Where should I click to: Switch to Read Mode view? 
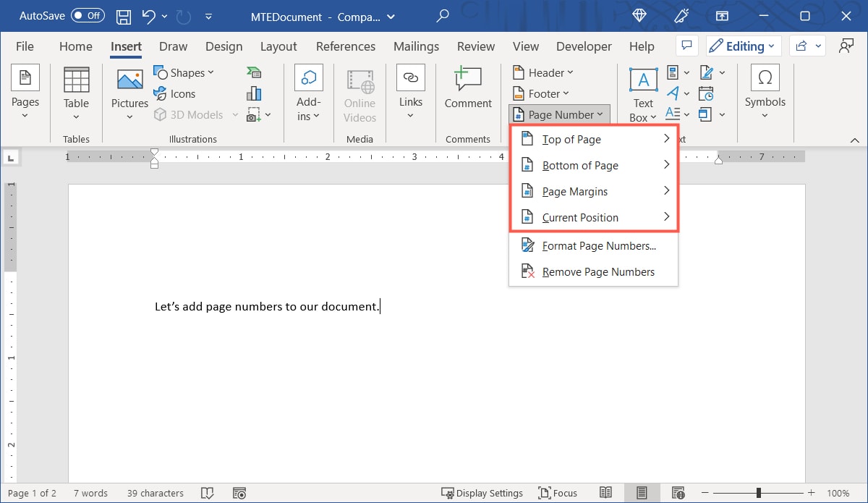[606, 493]
